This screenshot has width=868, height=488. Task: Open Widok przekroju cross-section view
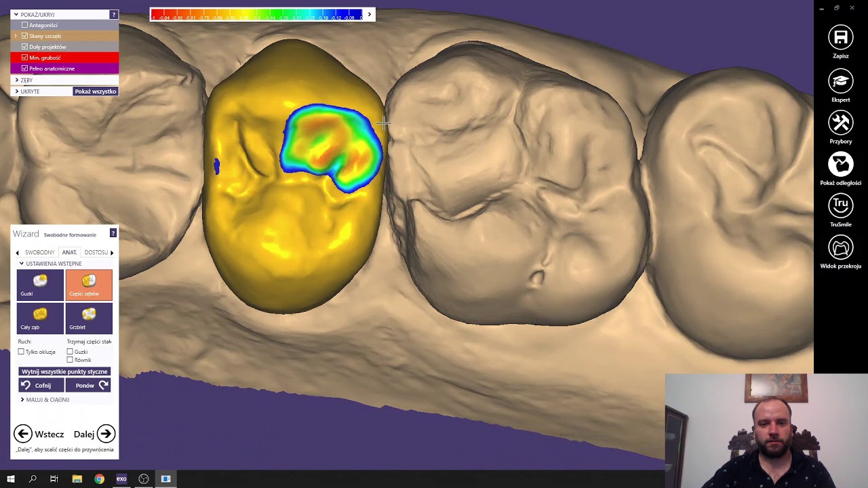[840, 247]
